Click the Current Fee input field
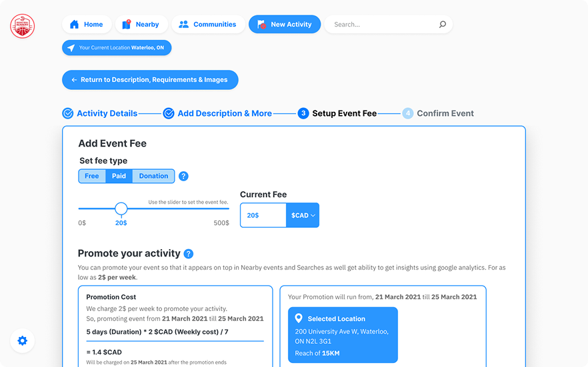Image resolution: width=588 pixels, height=367 pixels. (263, 216)
